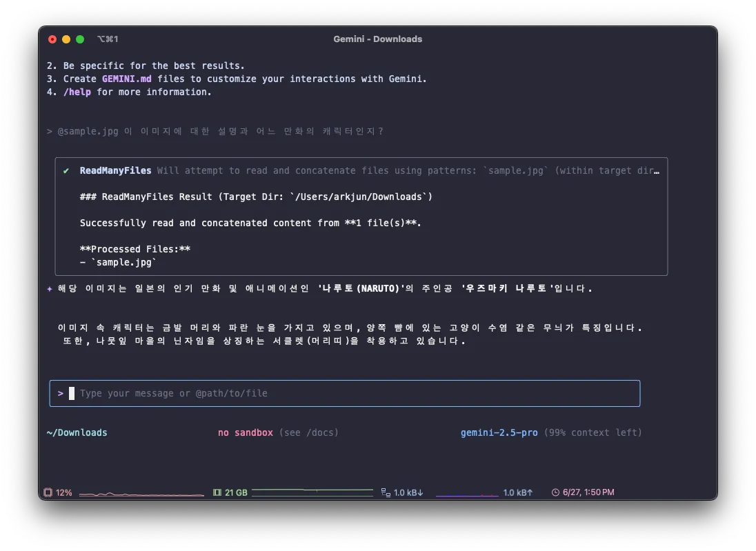Click the 21 GB memory icon
The height and width of the screenshot is (551, 756).
pyautogui.click(x=217, y=492)
